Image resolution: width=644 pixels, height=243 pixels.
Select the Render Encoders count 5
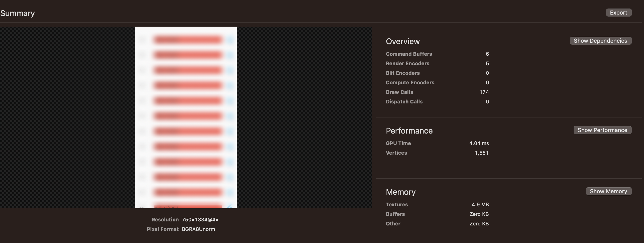coord(487,63)
